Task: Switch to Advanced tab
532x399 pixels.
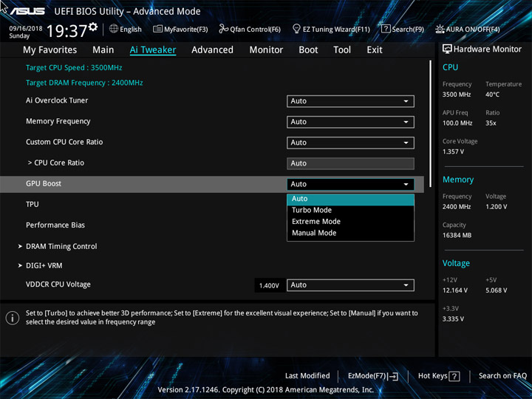Action: [x=212, y=50]
